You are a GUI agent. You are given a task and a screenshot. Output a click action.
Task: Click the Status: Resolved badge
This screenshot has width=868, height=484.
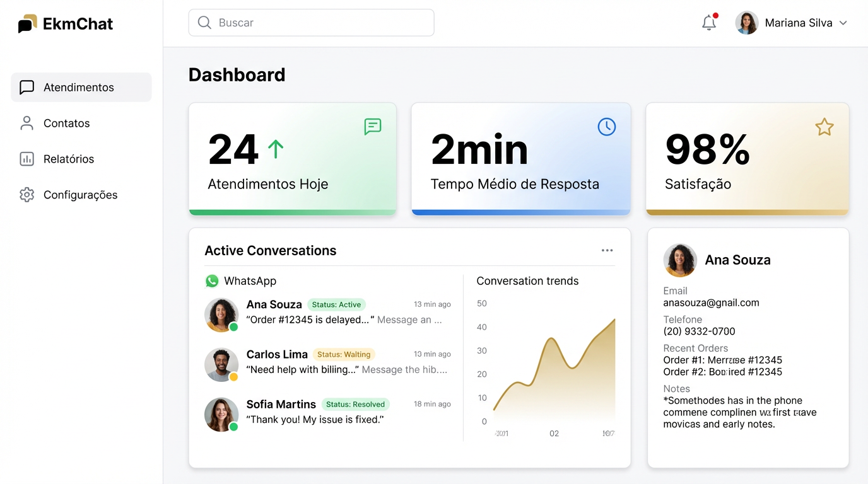coord(355,404)
